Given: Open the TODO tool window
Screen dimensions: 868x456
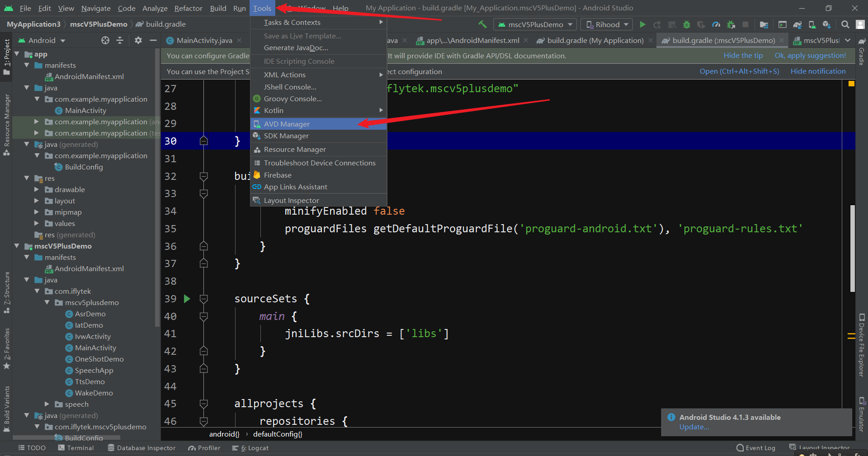Looking at the screenshot, I should (32, 448).
